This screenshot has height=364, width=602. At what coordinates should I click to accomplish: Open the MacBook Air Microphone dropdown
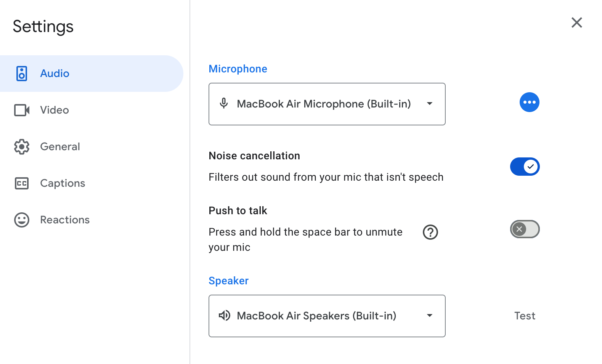pos(327,104)
